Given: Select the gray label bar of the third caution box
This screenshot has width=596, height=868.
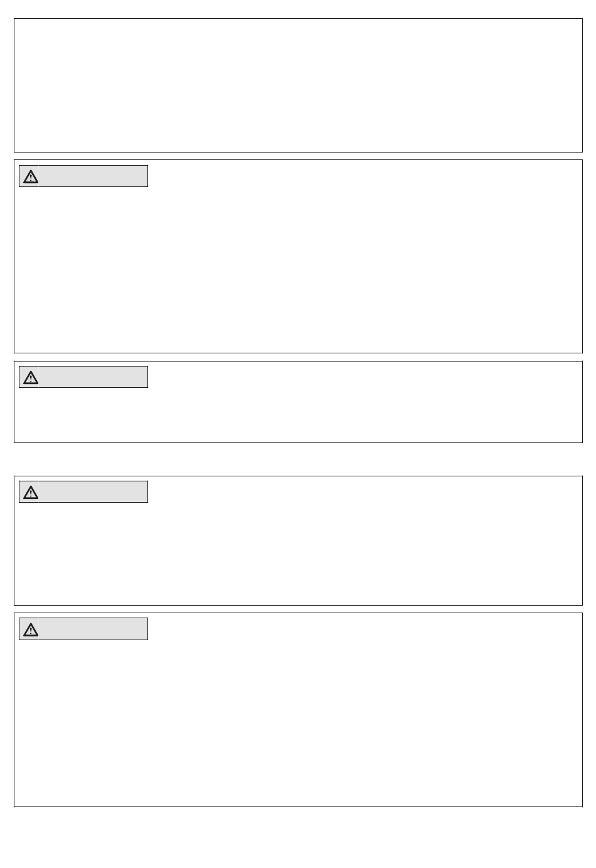Looking at the screenshot, I should click(x=83, y=492).
